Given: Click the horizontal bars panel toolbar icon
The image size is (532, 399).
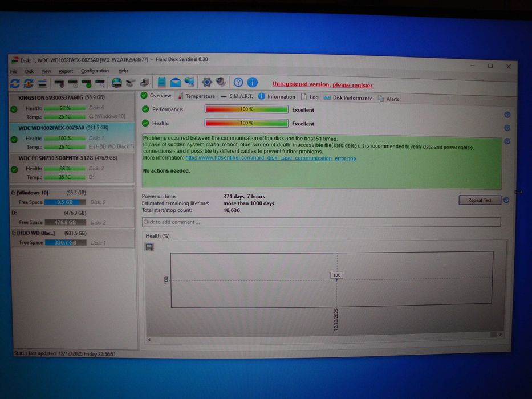Looking at the screenshot, I should click(42, 83).
